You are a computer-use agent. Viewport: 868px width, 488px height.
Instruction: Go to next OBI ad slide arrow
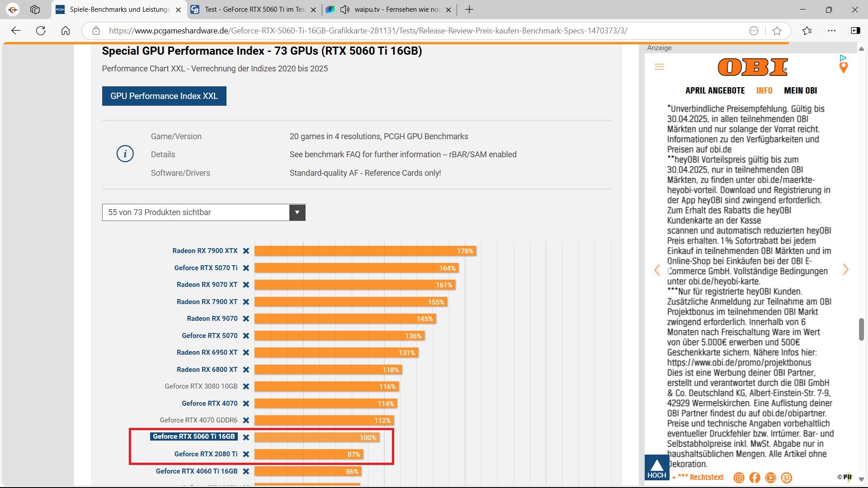point(845,270)
